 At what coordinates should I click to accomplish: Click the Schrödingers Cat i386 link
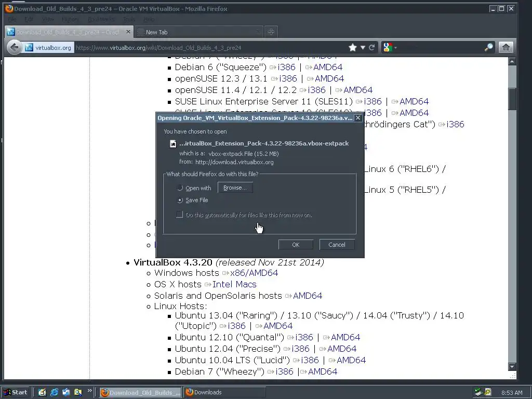click(455, 124)
